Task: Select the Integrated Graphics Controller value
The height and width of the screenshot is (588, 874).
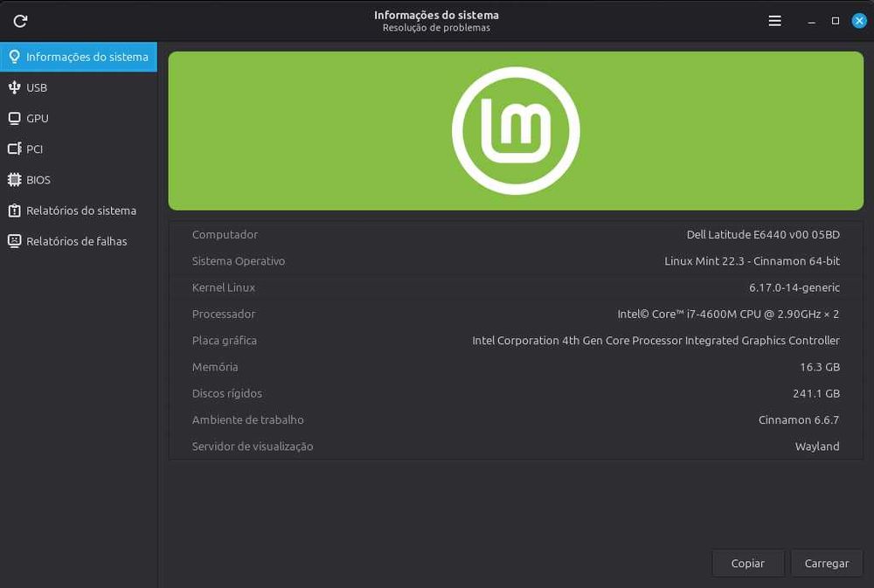Action: 655,341
